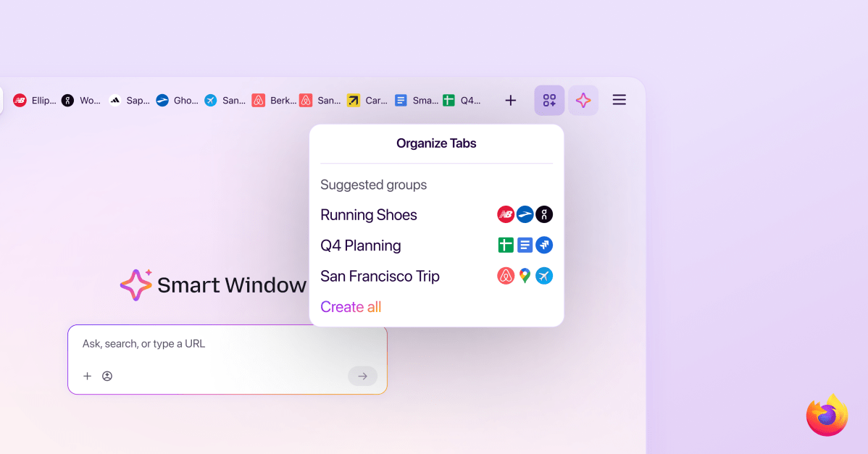Screen dimensions: 868x454
Task: Click Google Maps pin in San Francisco Trip row
Action: pos(525,276)
